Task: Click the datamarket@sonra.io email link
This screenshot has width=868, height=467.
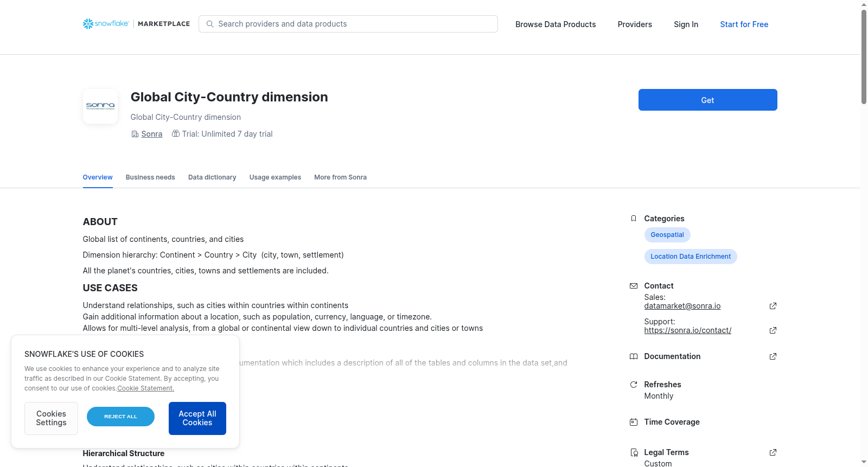Action: (682, 306)
